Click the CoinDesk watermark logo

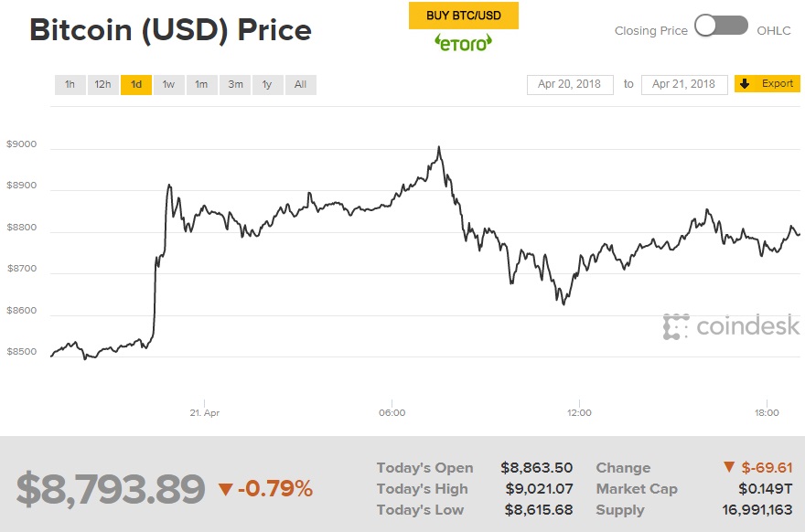click(732, 326)
